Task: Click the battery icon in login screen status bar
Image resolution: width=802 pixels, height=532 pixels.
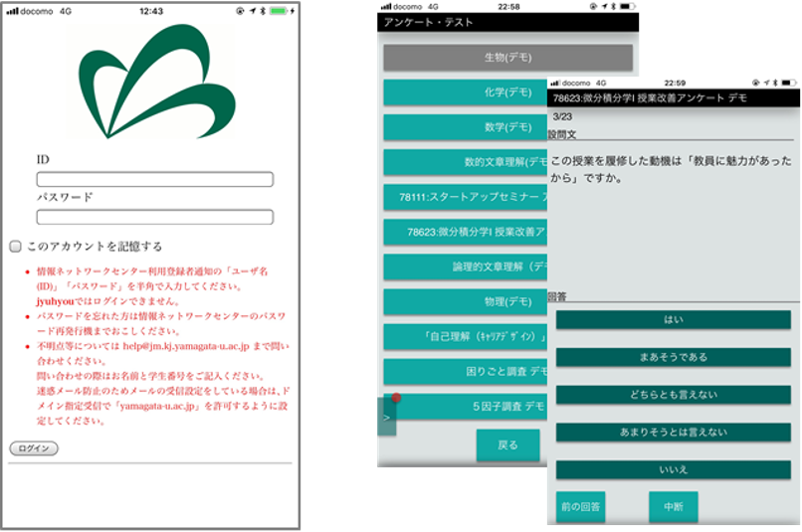Action: pos(279,11)
